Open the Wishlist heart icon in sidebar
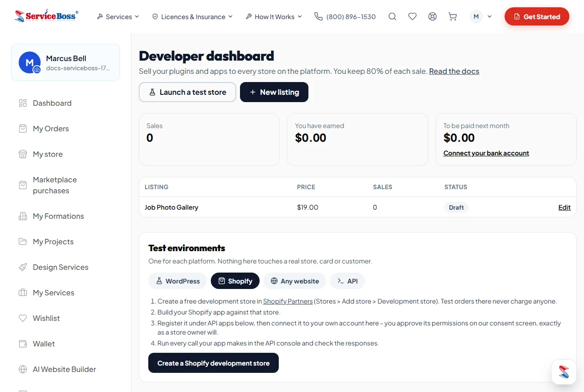The image size is (584, 392). [23, 318]
